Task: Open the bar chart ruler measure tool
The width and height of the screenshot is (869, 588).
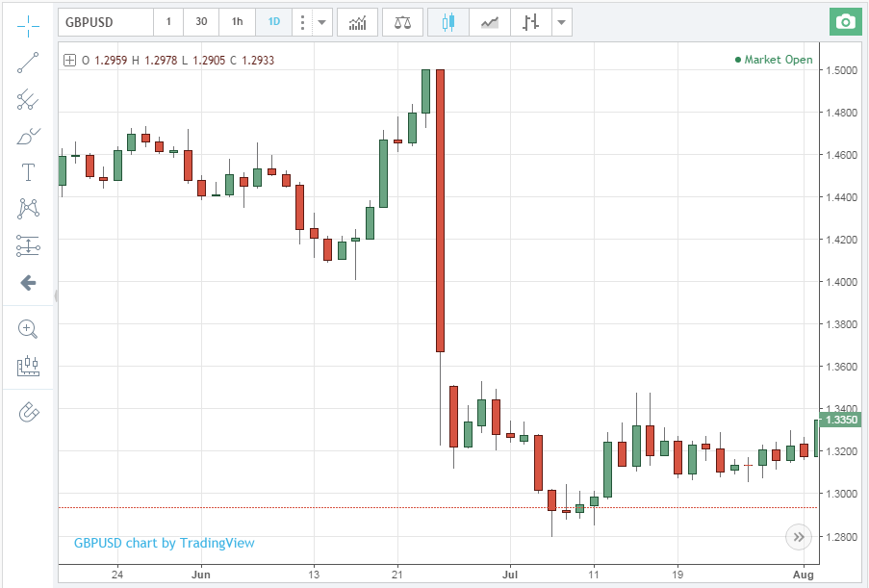Action: [x=28, y=367]
